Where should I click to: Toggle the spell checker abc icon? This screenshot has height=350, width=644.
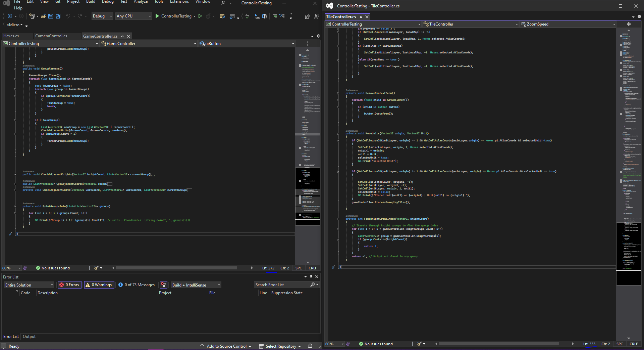point(247,15)
